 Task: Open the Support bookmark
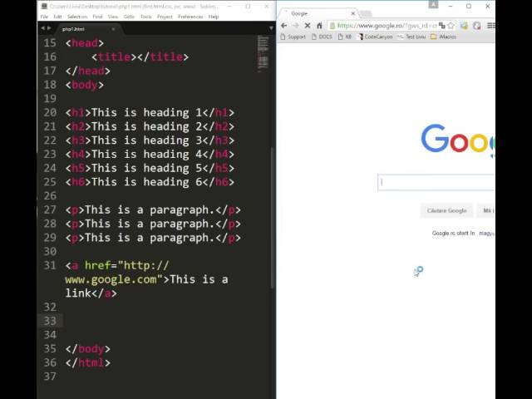293,37
